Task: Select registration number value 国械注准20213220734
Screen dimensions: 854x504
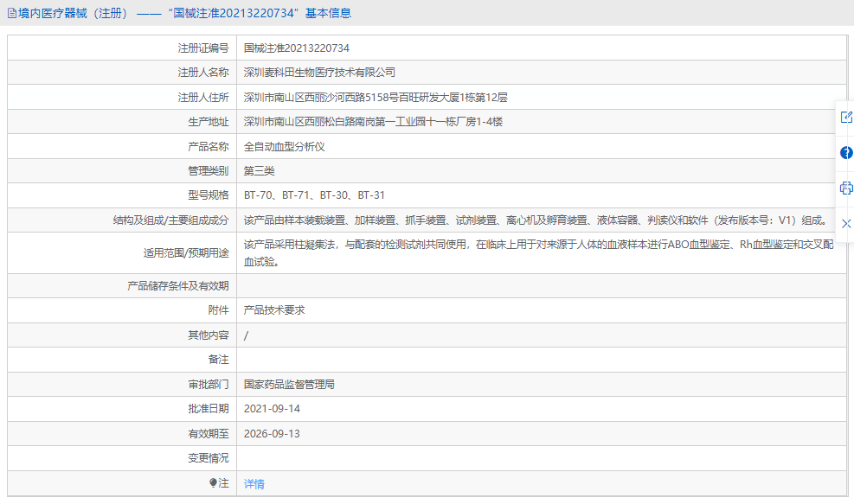Action: (x=296, y=48)
